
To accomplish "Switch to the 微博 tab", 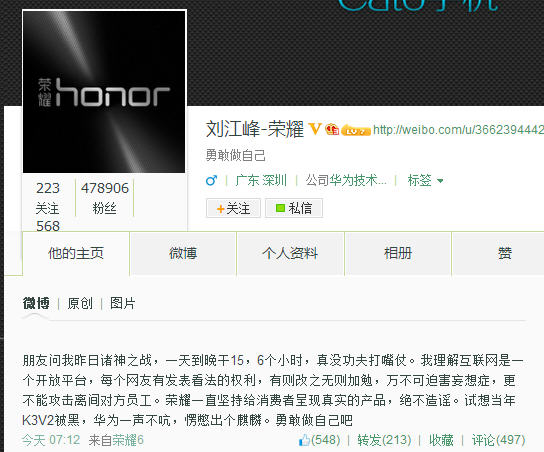I will point(183,253).
